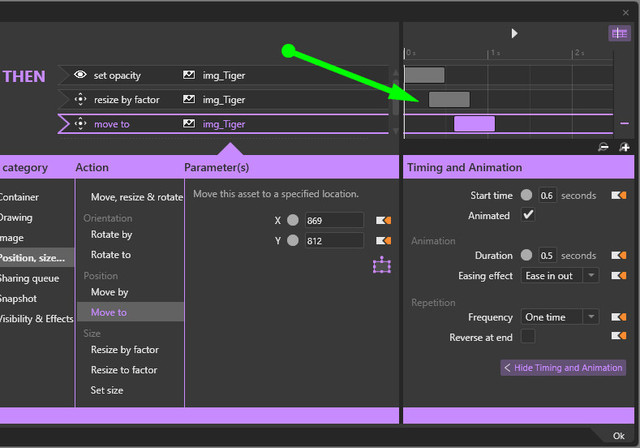Click image icon beside move to img_Tiger
The image size is (640, 448).
click(x=189, y=124)
